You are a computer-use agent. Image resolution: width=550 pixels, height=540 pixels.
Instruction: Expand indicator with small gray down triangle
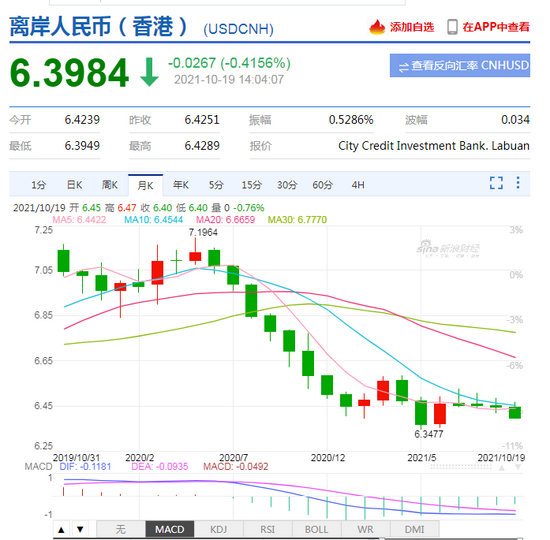[x=518, y=467]
